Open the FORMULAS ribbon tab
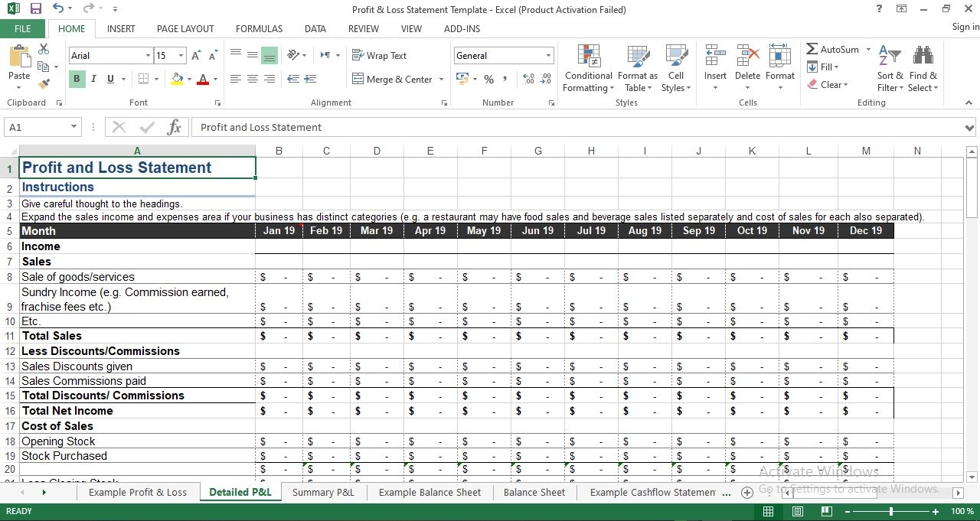The image size is (980, 521). click(259, 28)
